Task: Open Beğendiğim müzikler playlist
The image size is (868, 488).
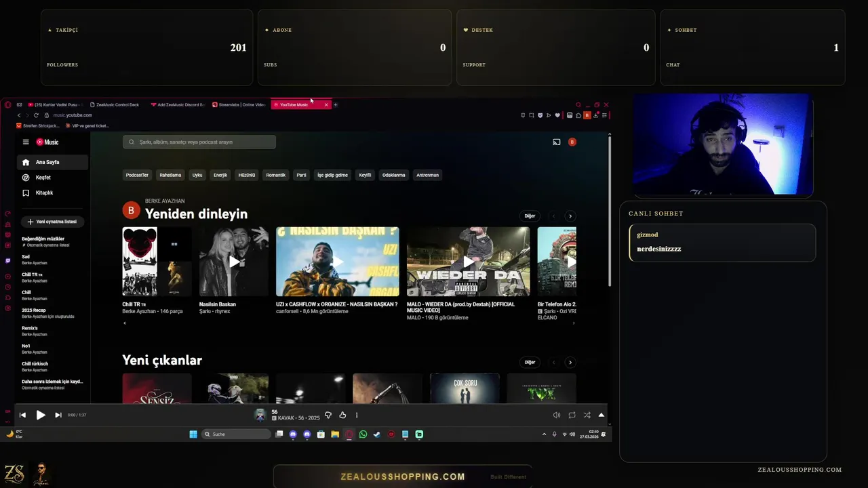Action: [52, 241]
